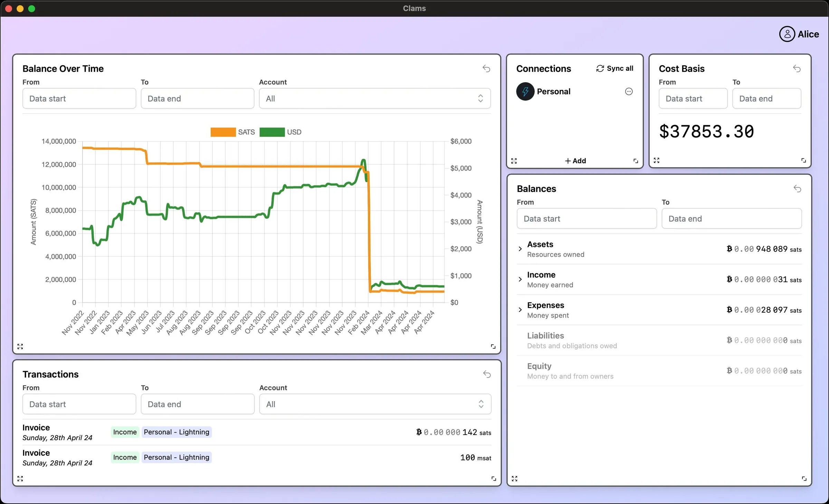Click the Data end field under Cost Basis
Image resolution: width=829 pixels, height=504 pixels.
coord(766,98)
